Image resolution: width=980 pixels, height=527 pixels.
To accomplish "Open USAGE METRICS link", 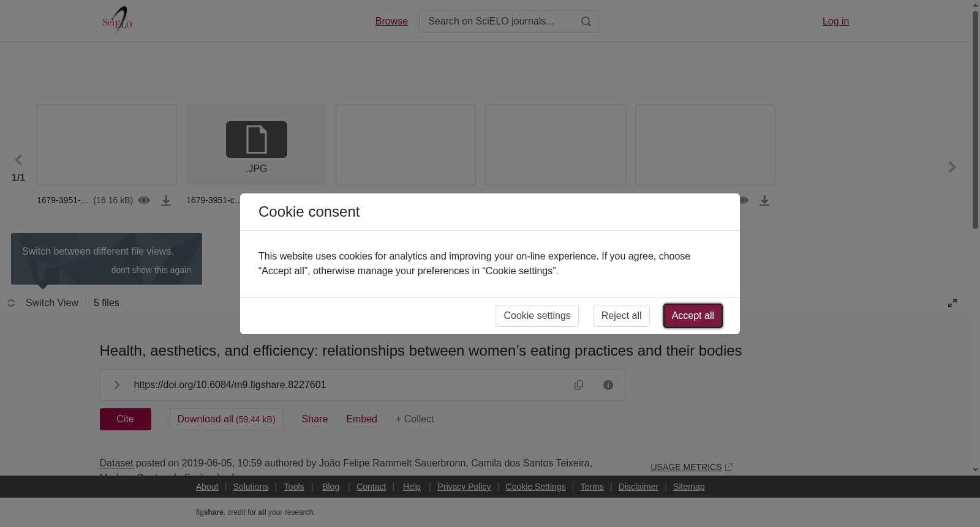I will (x=686, y=467).
